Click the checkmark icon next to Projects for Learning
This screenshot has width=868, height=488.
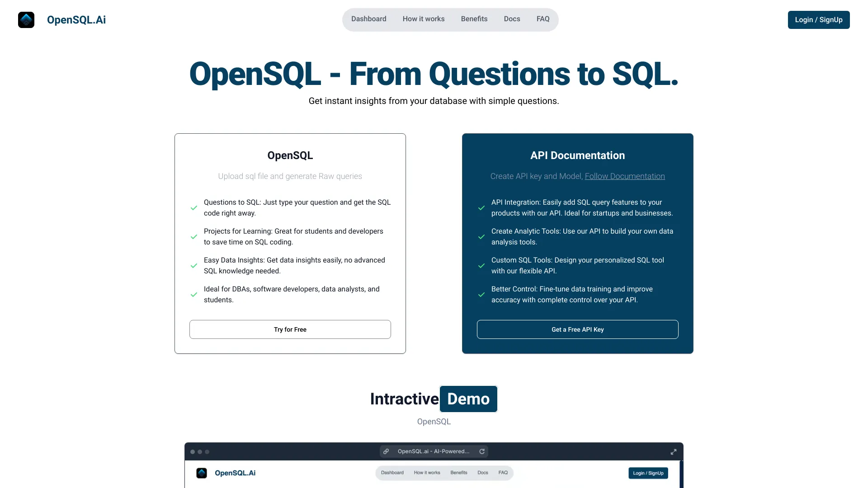(194, 237)
